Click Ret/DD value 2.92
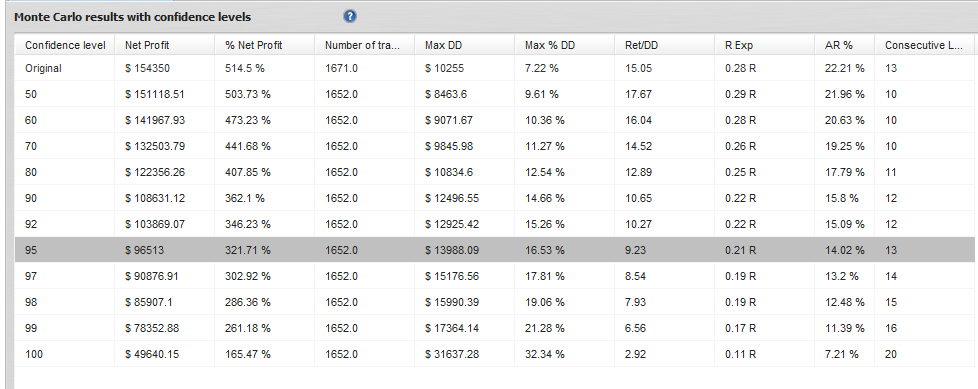 pyautogui.click(x=635, y=354)
